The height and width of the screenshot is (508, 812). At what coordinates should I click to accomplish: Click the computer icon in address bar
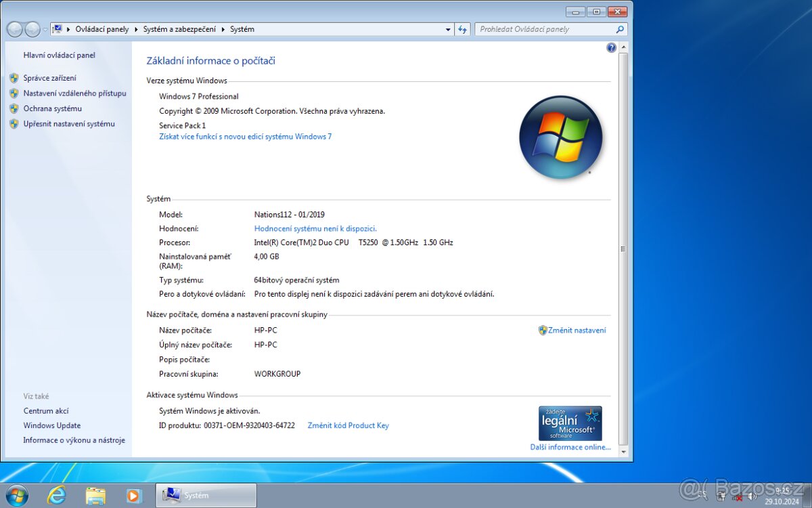tap(58, 29)
